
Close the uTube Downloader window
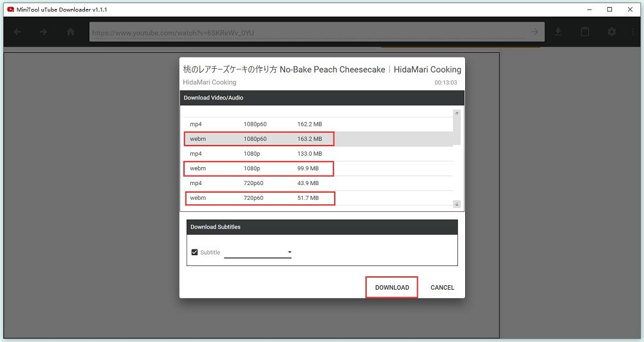pos(630,10)
